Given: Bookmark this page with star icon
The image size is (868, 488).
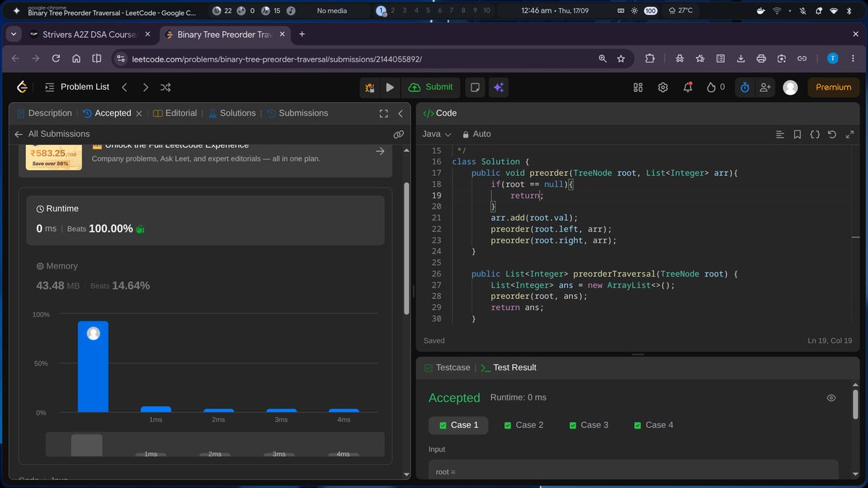Looking at the screenshot, I should 621,59.
